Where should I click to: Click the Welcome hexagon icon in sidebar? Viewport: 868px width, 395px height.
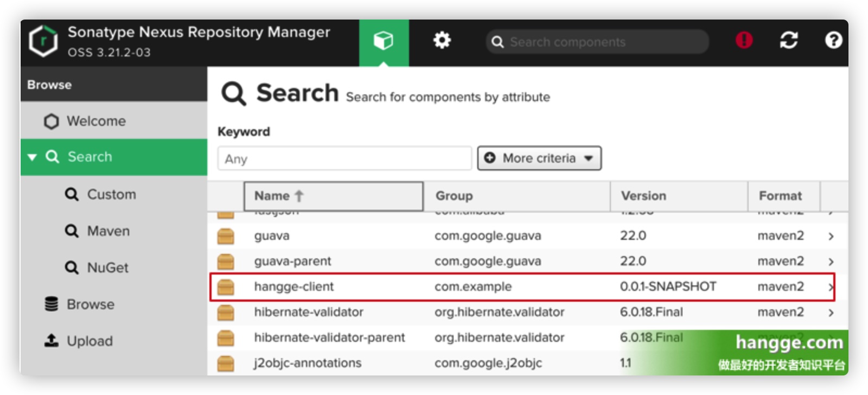pos(52,121)
